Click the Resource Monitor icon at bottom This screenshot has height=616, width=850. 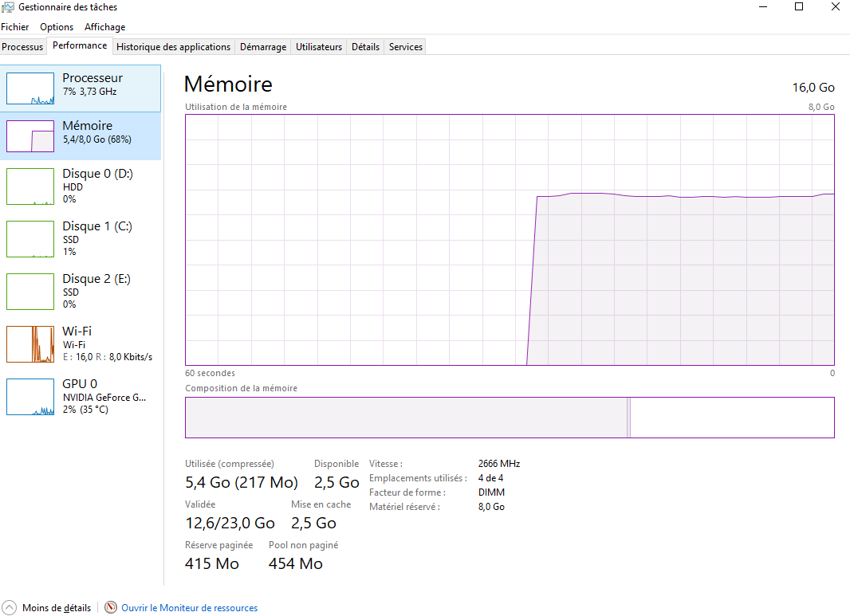pyautogui.click(x=111, y=607)
